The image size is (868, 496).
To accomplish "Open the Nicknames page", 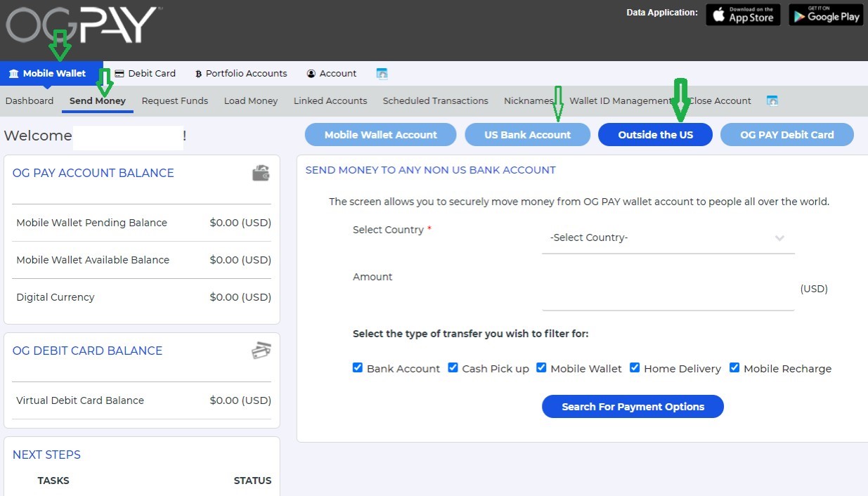I will tap(529, 100).
